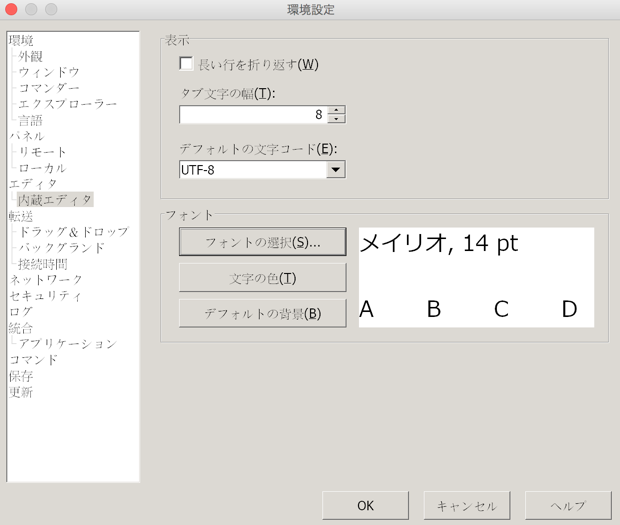The width and height of the screenshot is (620, 525).
Task: Select バックグランド in the settings tree
Action: 62,248
